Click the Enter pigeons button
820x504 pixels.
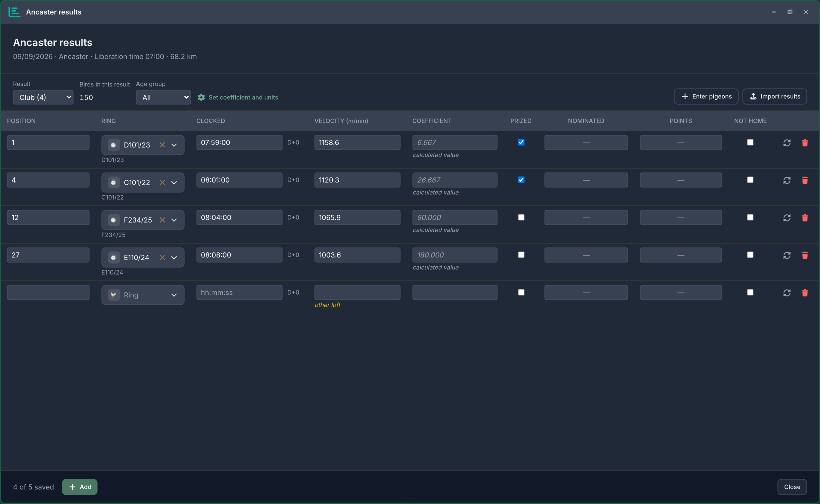pyautogui.click(x=706, y=96)
